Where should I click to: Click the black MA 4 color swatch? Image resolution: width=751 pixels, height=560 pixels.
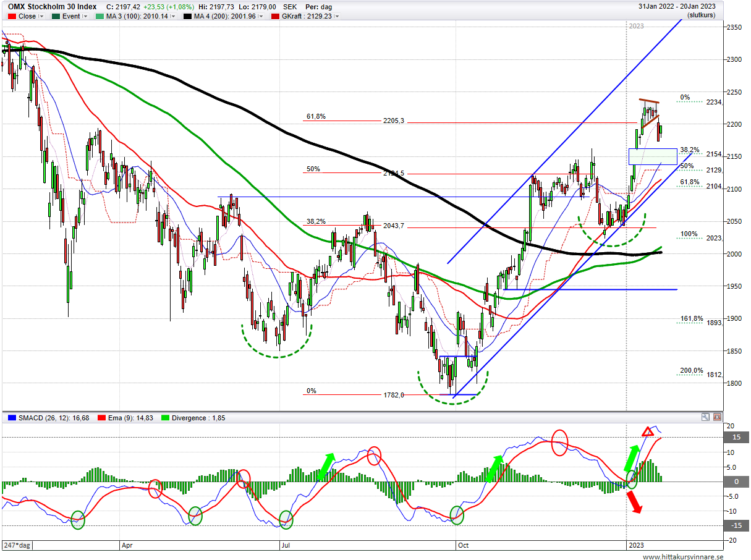187,17
